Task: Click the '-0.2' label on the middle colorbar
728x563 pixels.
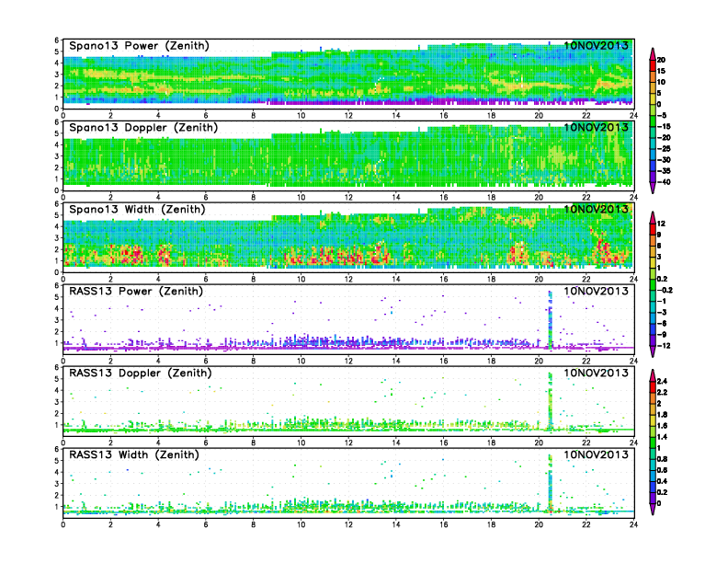Action: pyautogui.click(x=665, y=290)
